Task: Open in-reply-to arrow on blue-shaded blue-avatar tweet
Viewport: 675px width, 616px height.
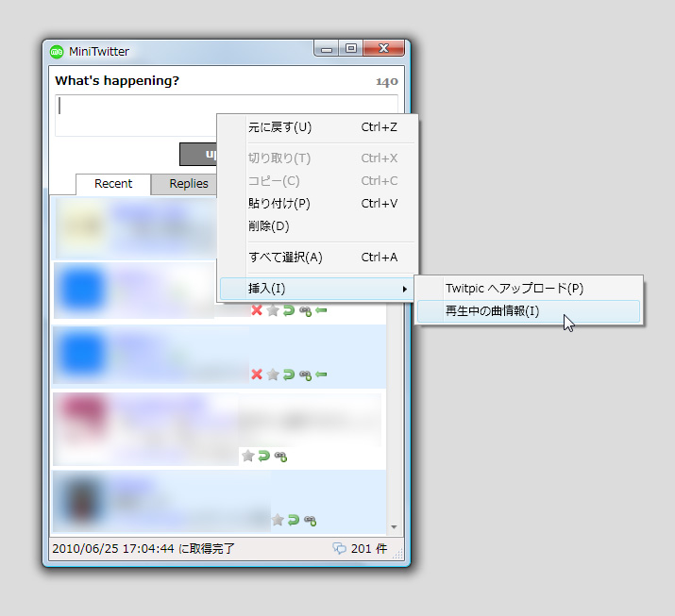Action: tap(321, 375)
